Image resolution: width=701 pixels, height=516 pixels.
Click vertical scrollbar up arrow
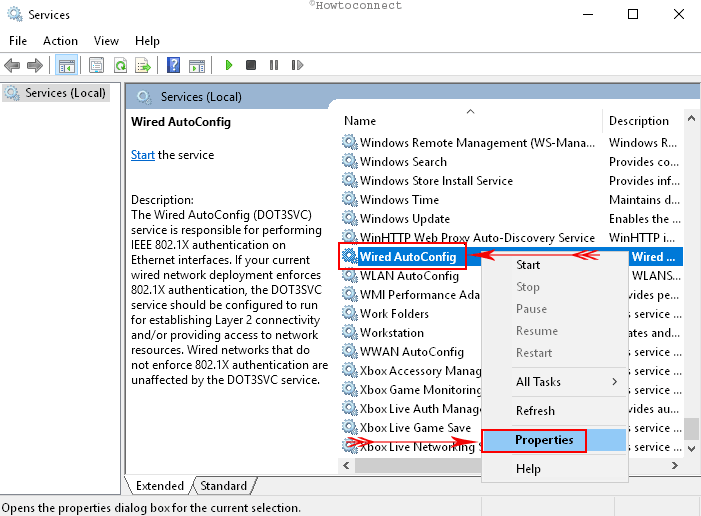tap(691, 118)
